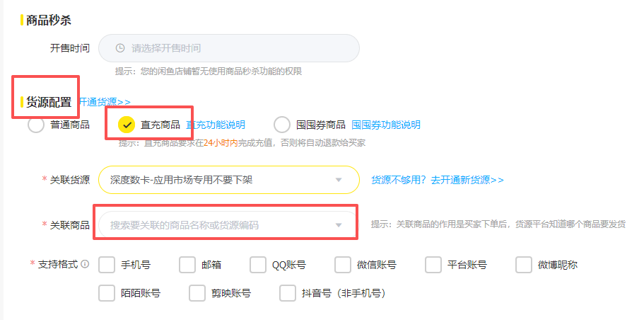The height and width of the screenshot is (320, 644).
Task: Open the 开通货源>> link
Action: [104, 102]
